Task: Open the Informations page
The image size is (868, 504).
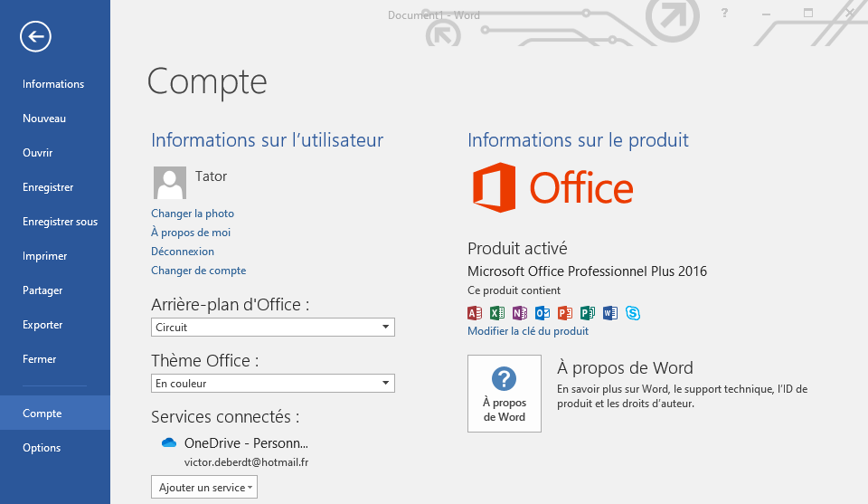Action: [x=53, y=84]
